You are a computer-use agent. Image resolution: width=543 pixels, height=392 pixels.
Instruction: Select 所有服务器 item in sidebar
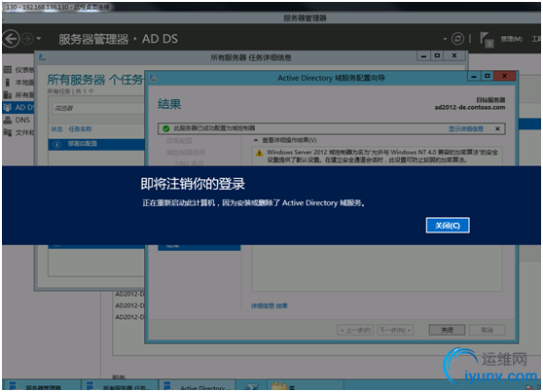(18, 95)
